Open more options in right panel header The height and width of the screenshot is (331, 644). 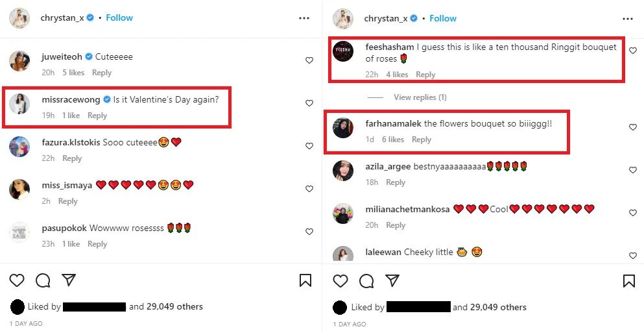coord(628,18)
